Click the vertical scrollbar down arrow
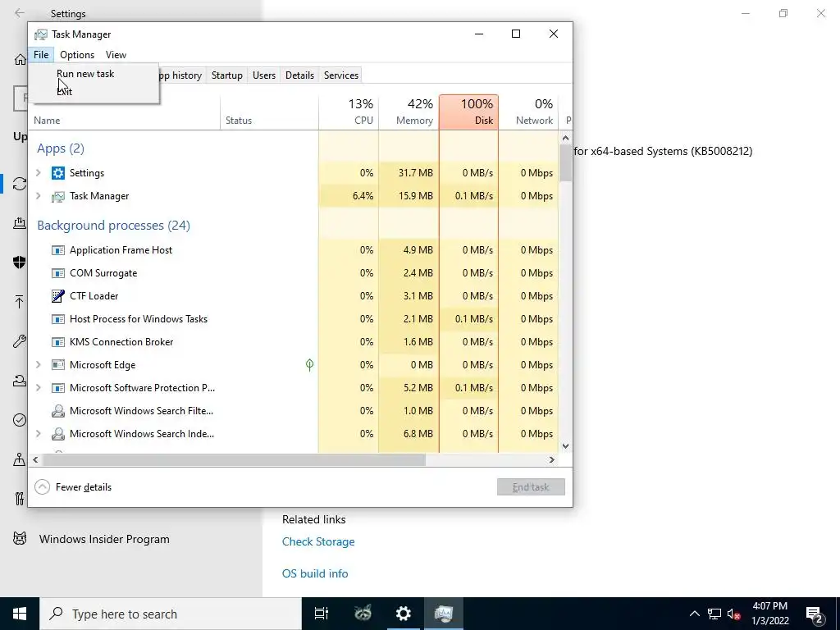 coord(565,446)
